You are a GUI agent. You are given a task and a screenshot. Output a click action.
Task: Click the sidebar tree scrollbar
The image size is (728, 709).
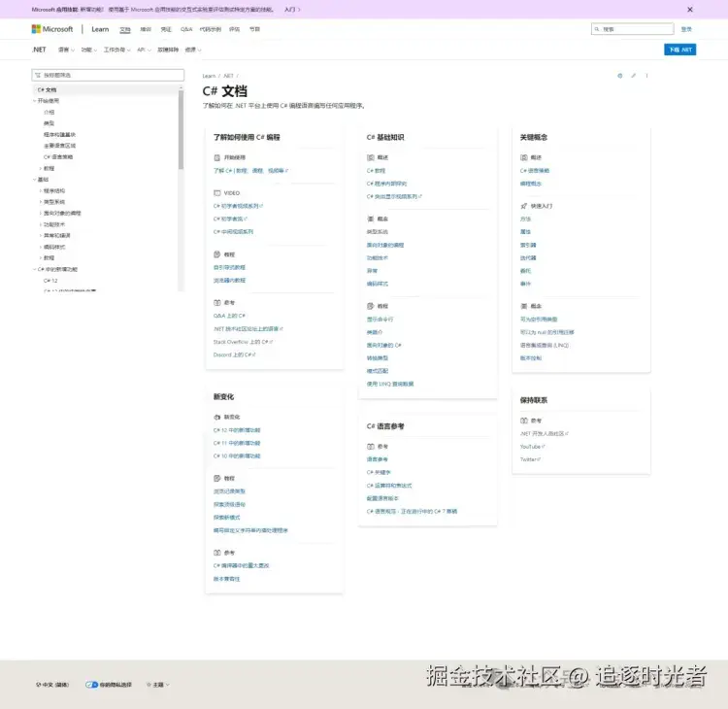pyautogui.click(x=181, y=130)
